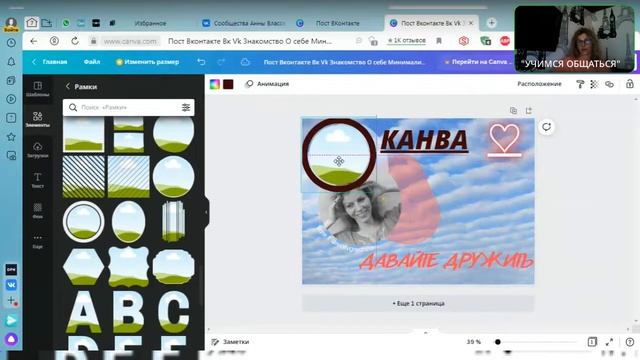Open the Текст tool in Canva sidebar
The image size is (640, 360).
[38, 180]
